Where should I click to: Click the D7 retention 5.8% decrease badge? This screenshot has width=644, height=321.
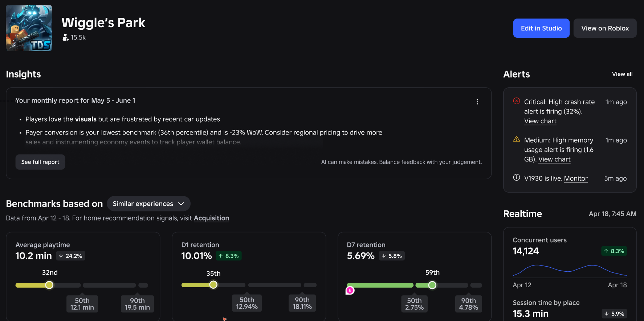pos(392,256)
